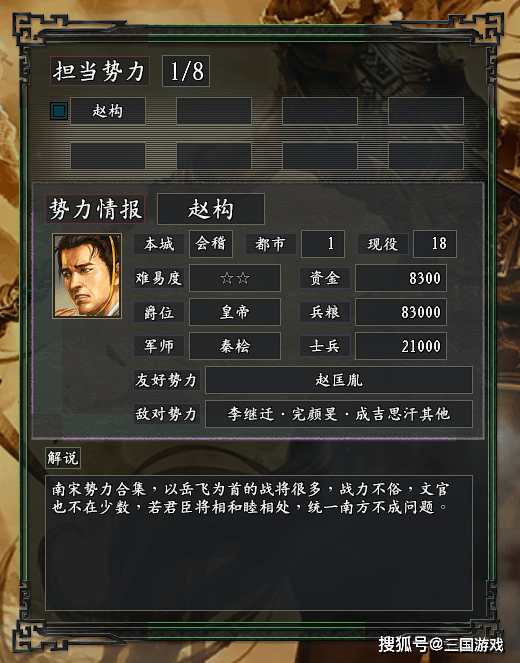This screenshot has width=520, height=663.
Task: Click the 8300 funds value
Action: click(401, 278)
